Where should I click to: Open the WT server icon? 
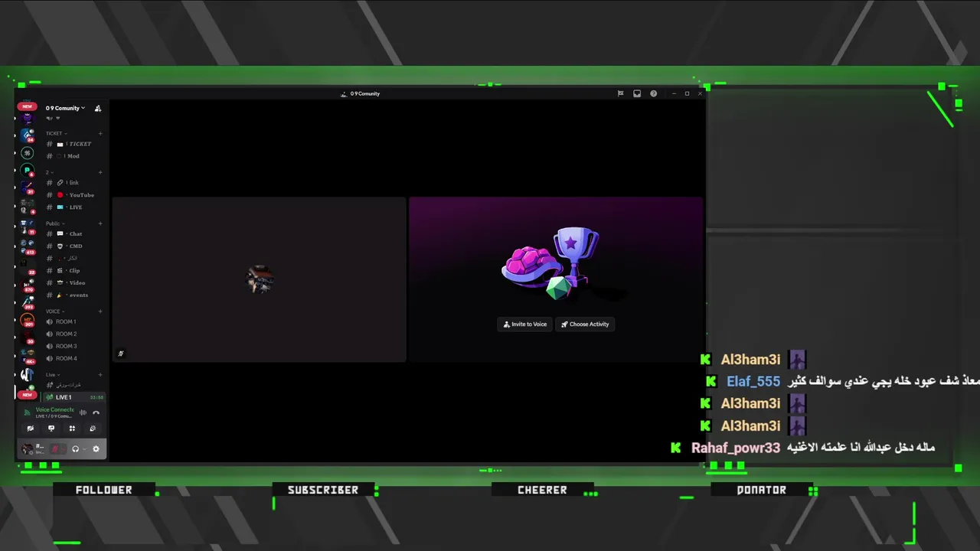tap(27, 375)
